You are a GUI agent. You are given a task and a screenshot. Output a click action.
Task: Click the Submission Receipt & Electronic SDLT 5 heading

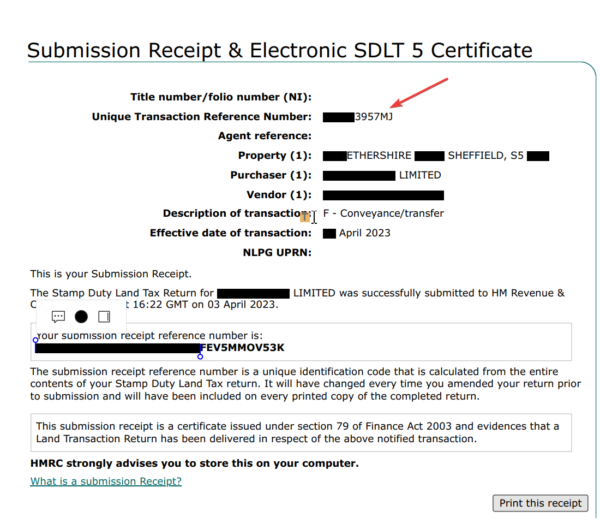coord(279,49)
